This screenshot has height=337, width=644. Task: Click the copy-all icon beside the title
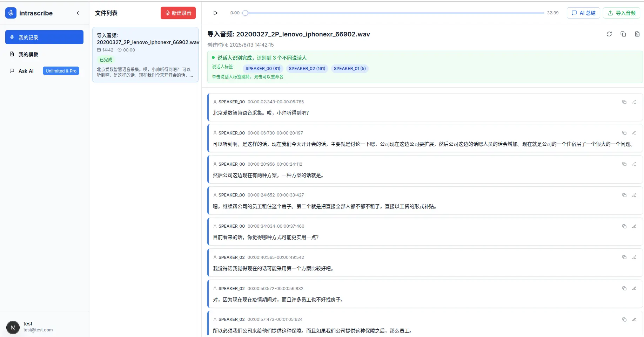(x=623, y=34)
